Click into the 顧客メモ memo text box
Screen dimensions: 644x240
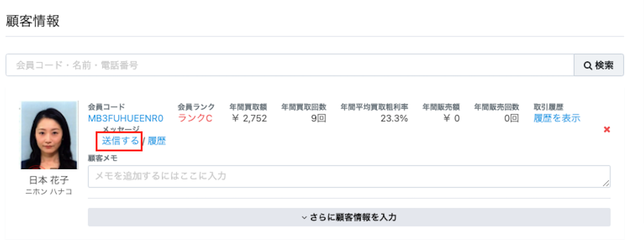(349, 176)
